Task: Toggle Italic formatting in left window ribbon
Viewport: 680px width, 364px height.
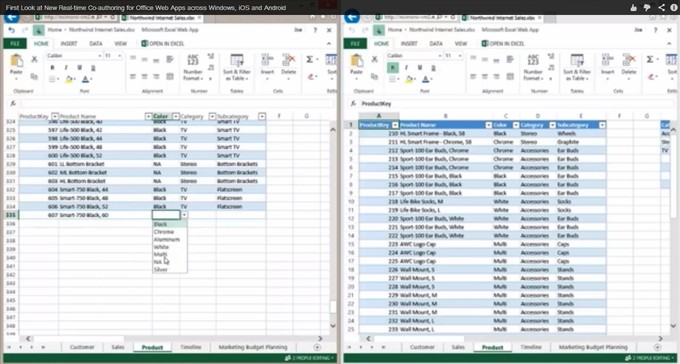Action: [x=66, y=68]
